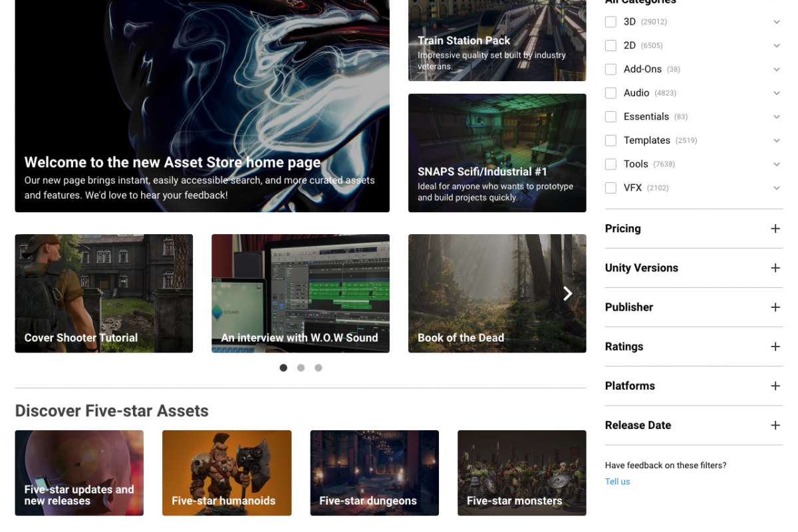Open the Cover Shooter Tutorial card

click(x=104, y=293)
